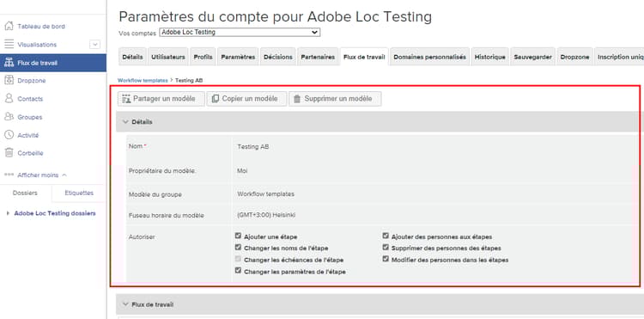This screenshot has height=319, width=644.
Task: Open the Inscription unique tab
Action: pos(619,57)
